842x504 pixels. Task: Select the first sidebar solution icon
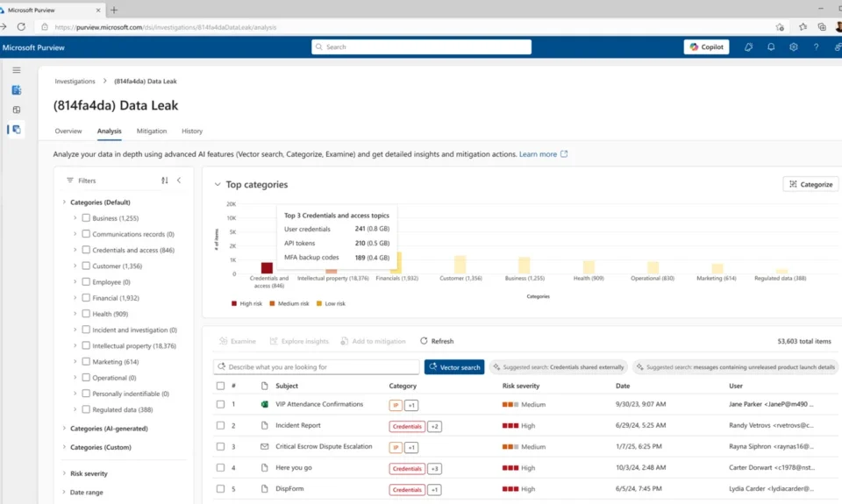pyautogui.click(x=17, y=90)
